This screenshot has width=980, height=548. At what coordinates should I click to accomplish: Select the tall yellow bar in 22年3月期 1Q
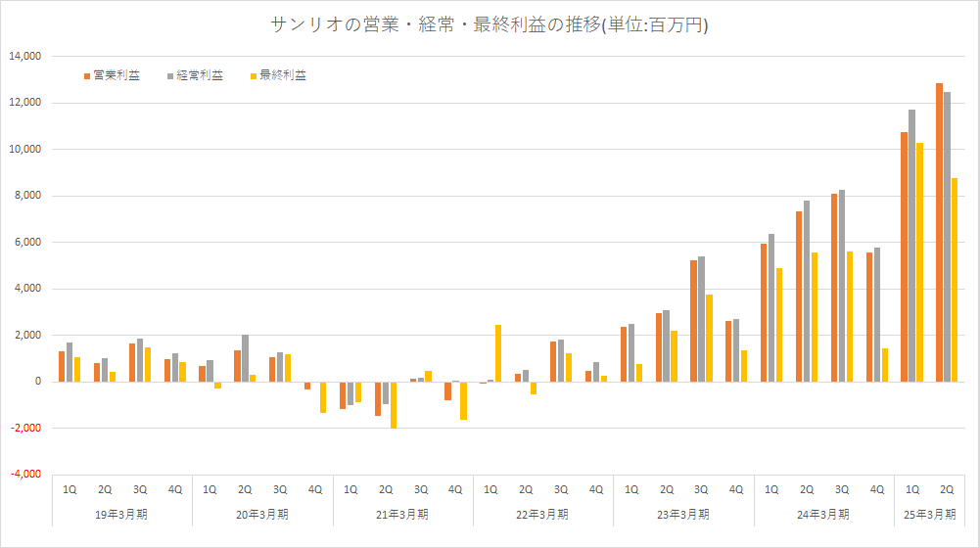click(x=498, y=353)
